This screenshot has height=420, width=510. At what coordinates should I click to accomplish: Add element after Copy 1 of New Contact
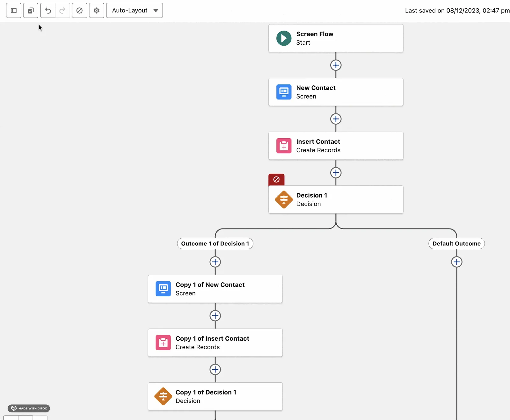tap(215, 316)
